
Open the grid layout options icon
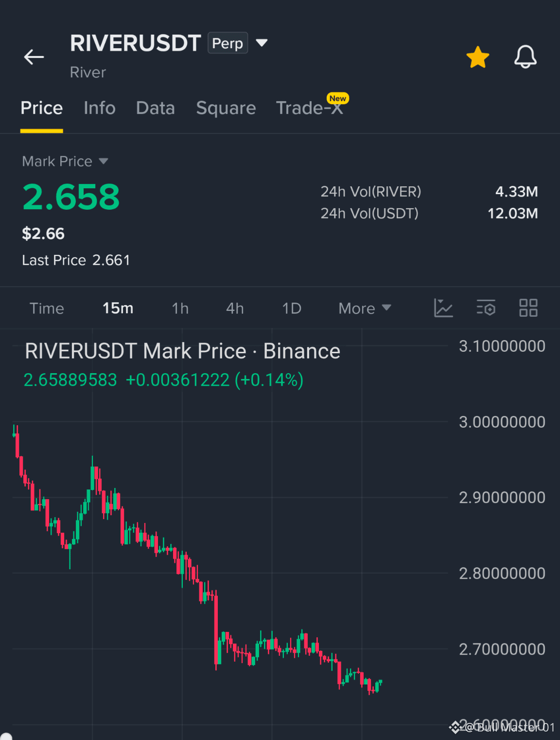pyautogui.click(x=528, y=308)
